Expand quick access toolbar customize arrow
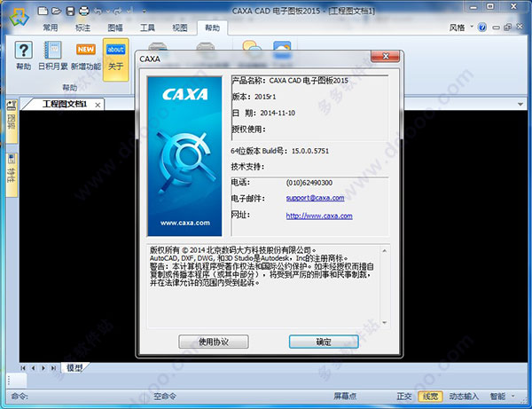 [x=145, y=12]
